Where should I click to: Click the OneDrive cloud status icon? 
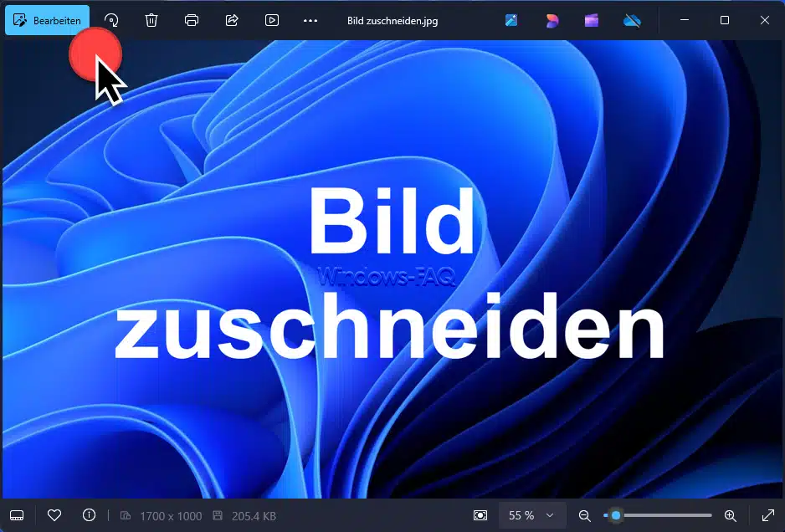point(632,21)
